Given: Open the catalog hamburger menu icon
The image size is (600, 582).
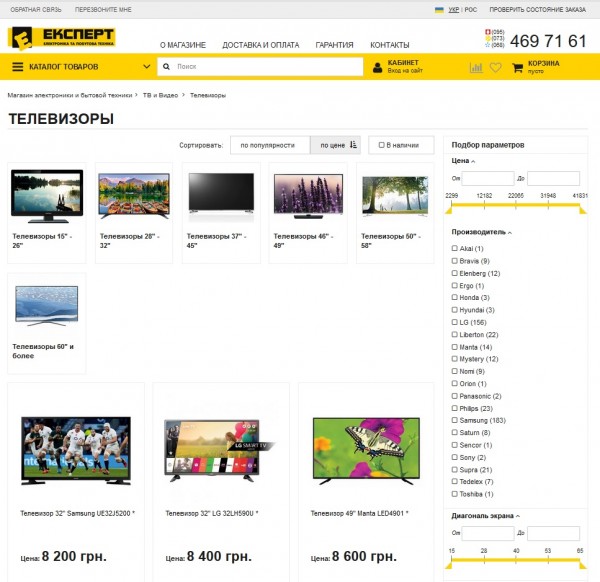Looking at the screenshot, I should click(18, 67).
